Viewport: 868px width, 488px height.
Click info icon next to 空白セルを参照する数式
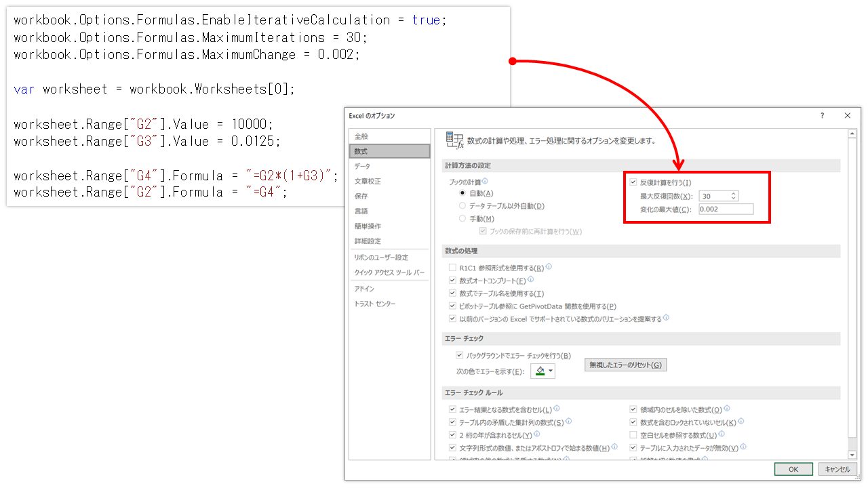click(721, 434)
